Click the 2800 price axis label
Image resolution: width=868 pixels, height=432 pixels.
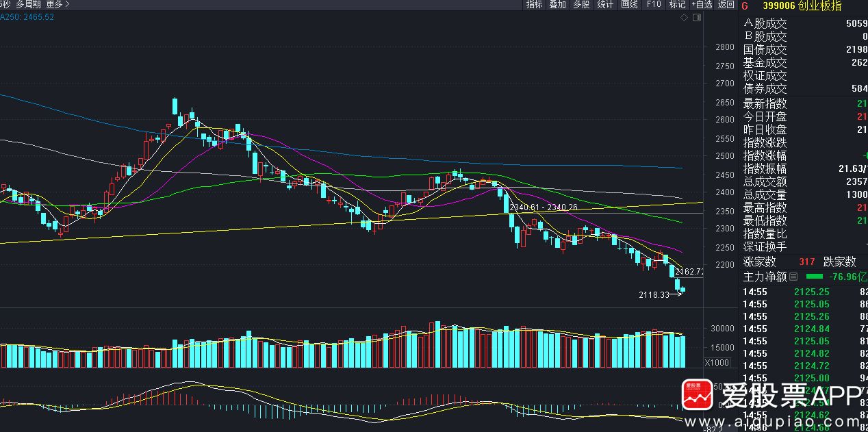coord(725,47)
